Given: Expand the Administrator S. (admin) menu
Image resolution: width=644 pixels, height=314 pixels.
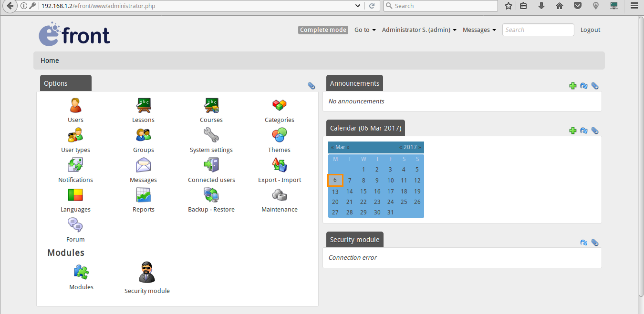Looking at the screenshot, I should (x=419, y=30).
